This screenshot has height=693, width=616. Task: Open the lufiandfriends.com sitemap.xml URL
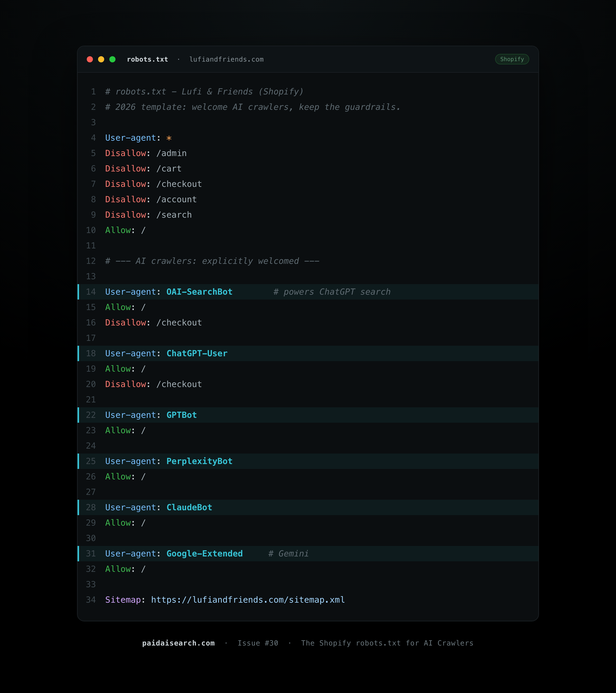coord(248,600)
